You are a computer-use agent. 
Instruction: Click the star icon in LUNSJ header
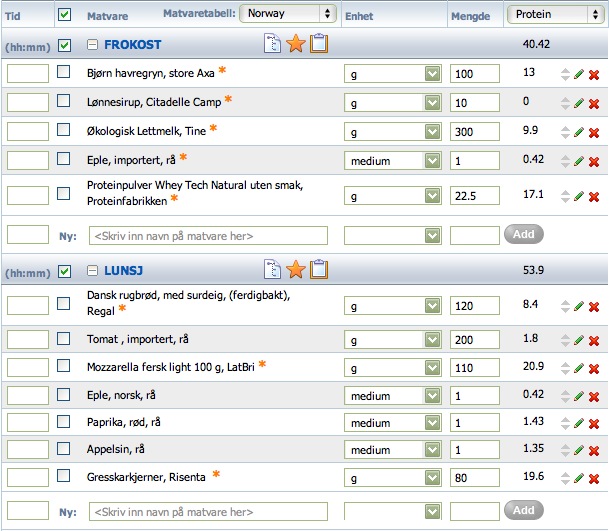(296, 269)
